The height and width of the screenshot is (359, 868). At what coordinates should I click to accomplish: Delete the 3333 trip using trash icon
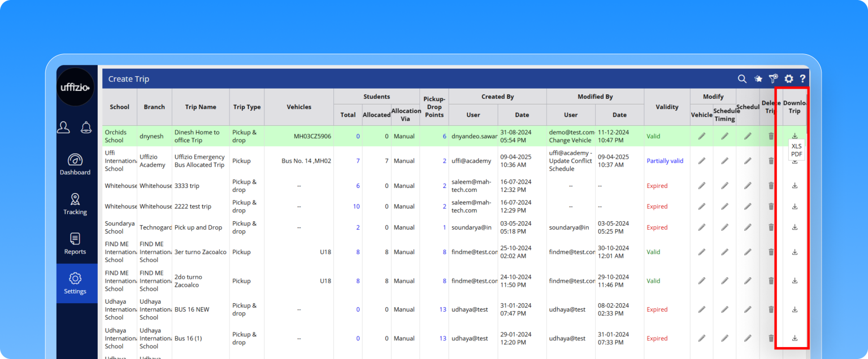[x=771, y=186]
